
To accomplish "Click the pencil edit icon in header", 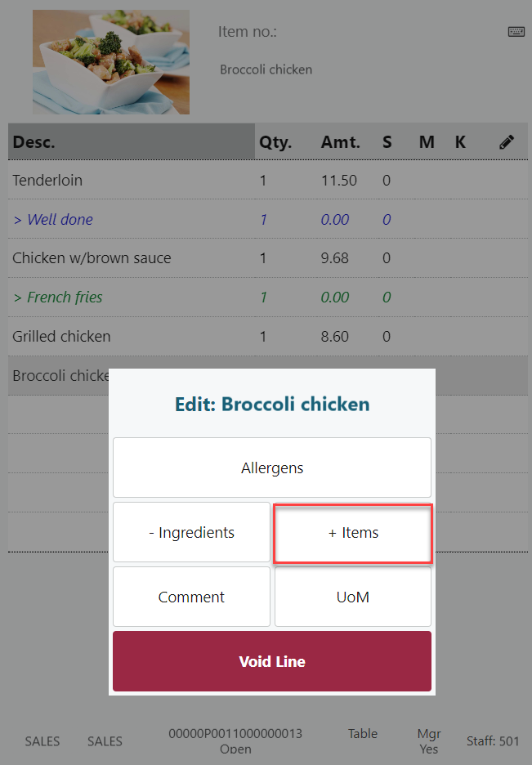I will [x=507, y=142].
